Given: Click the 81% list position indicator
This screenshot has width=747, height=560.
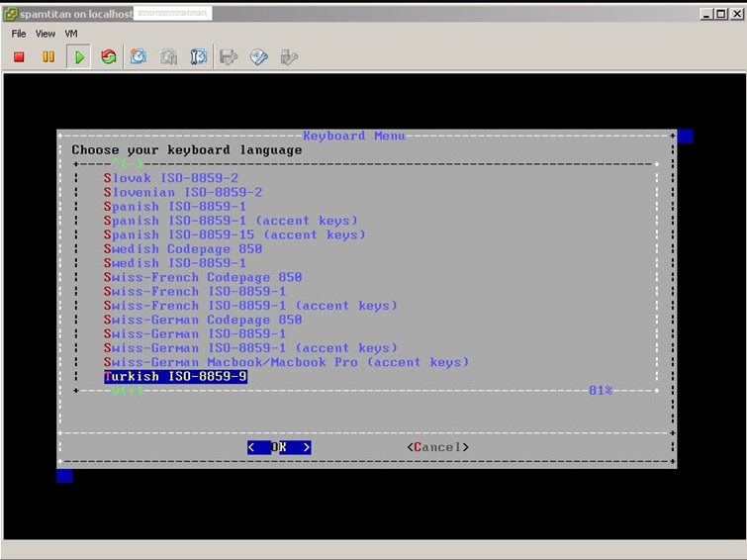Looking at the screenshot, I should tap(601, 391).
